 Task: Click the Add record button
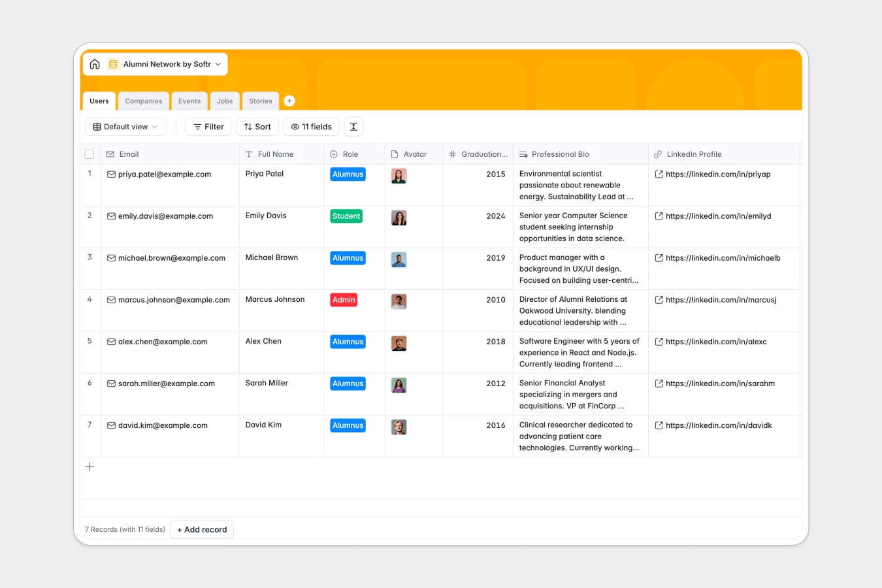tap(201, 529)
